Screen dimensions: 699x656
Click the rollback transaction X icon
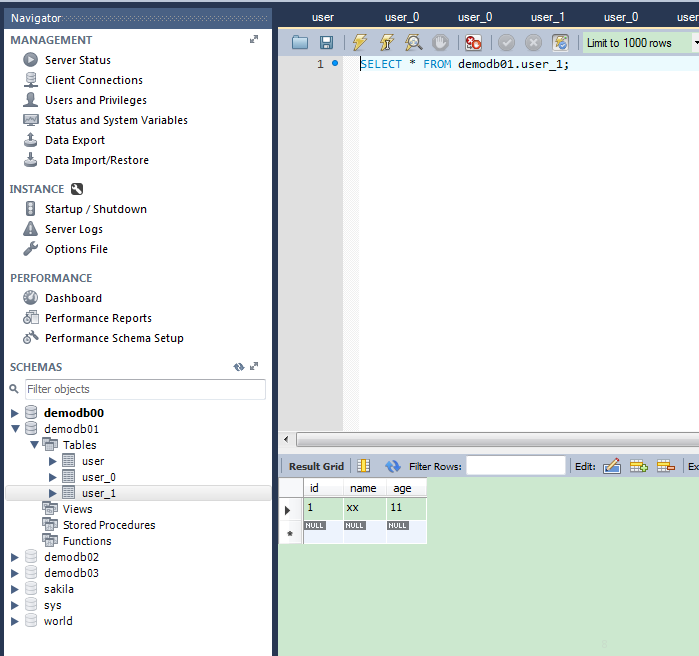[533, 43]
